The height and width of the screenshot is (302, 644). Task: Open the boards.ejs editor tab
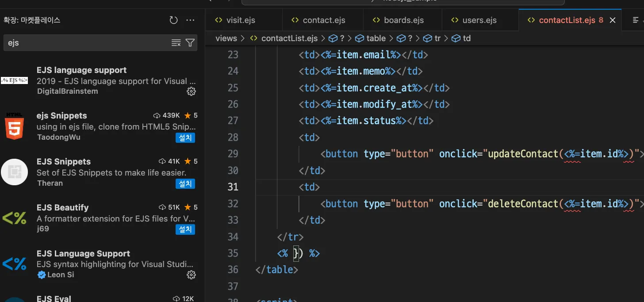click(x=403, y=20)
